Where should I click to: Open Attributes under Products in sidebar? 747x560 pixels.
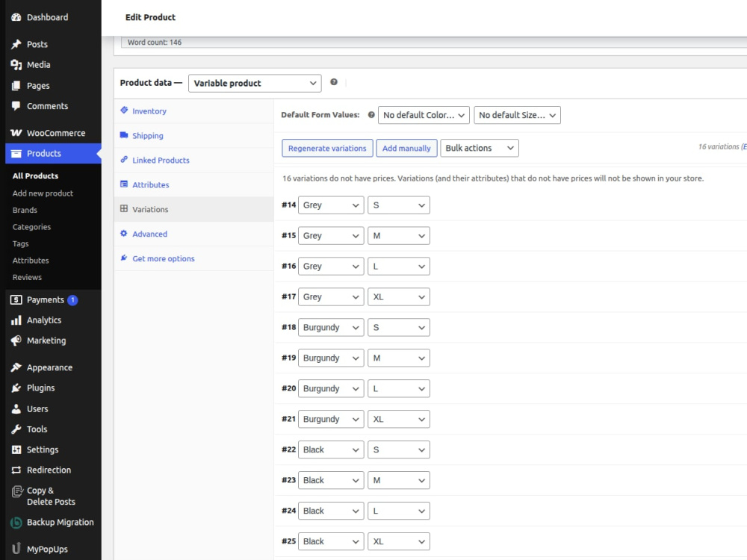pos(31,261)
